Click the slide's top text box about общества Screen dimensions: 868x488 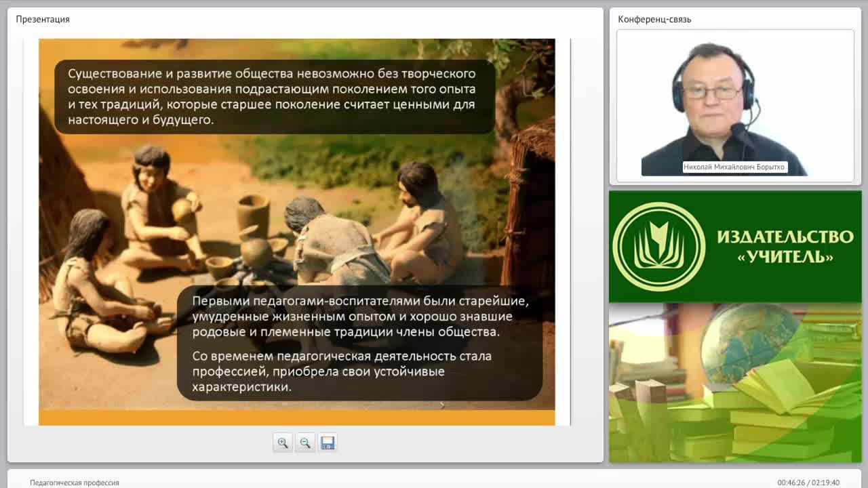pyautogui.click(x=275, y=97)
